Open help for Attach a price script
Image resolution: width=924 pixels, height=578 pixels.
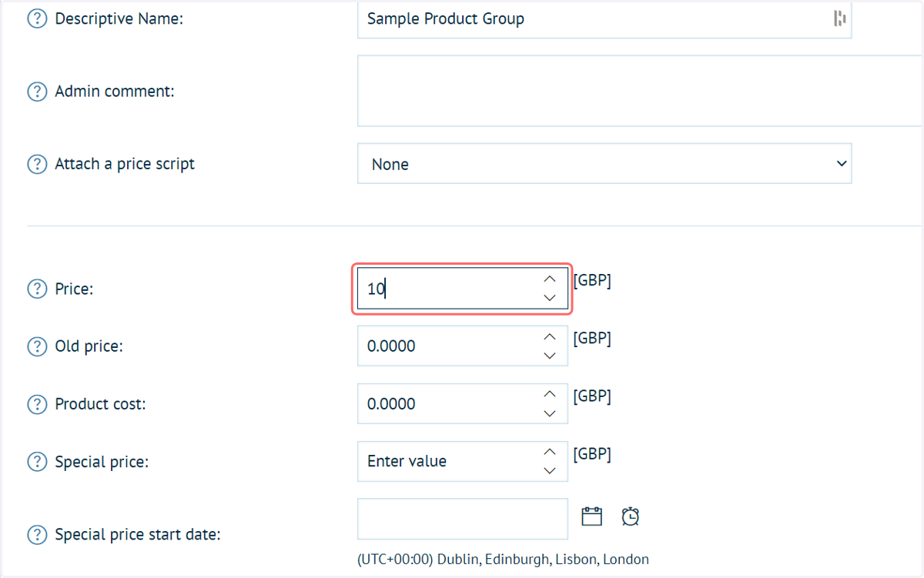pyautogui.click(x=37, y=164)
